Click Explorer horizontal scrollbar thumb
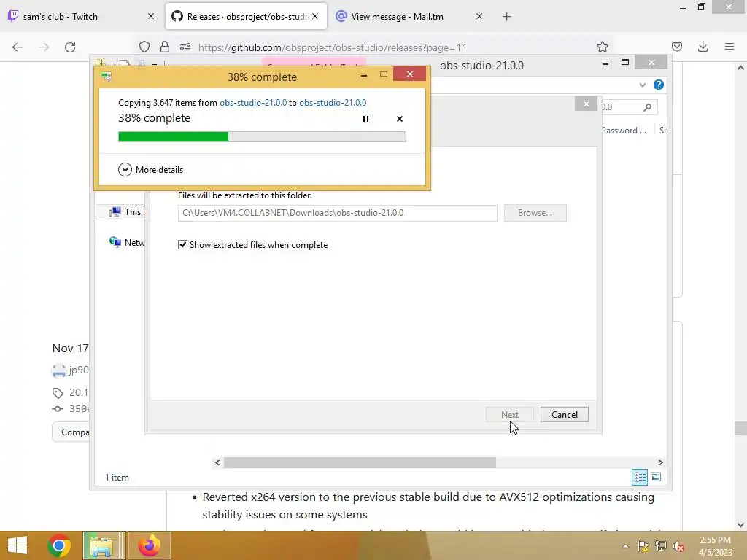Image resolution: width=747 pixels, height=560 pixels. tap(360, 463)
